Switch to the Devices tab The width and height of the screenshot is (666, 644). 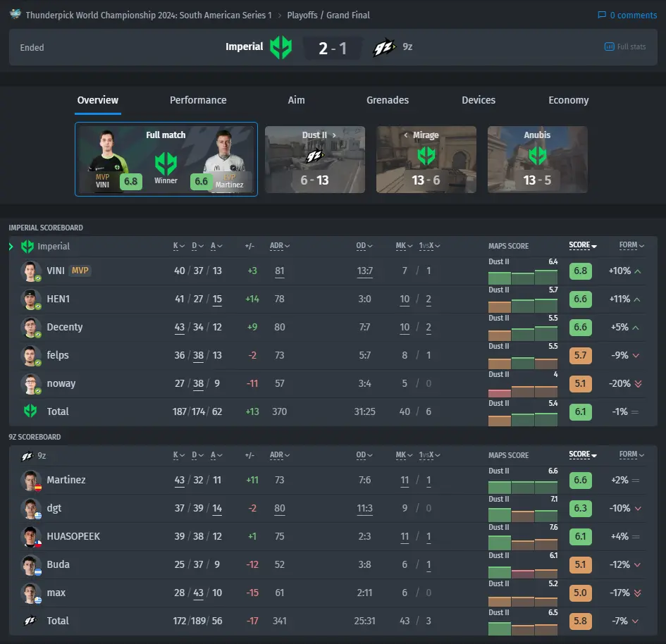coord(479,100)
